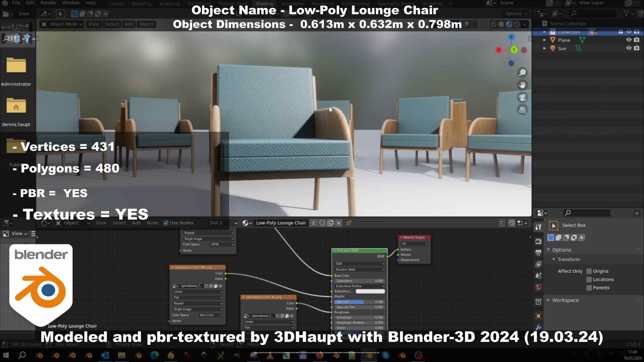
Task: Open the Object properties tab icon
Action: [538, 316]
